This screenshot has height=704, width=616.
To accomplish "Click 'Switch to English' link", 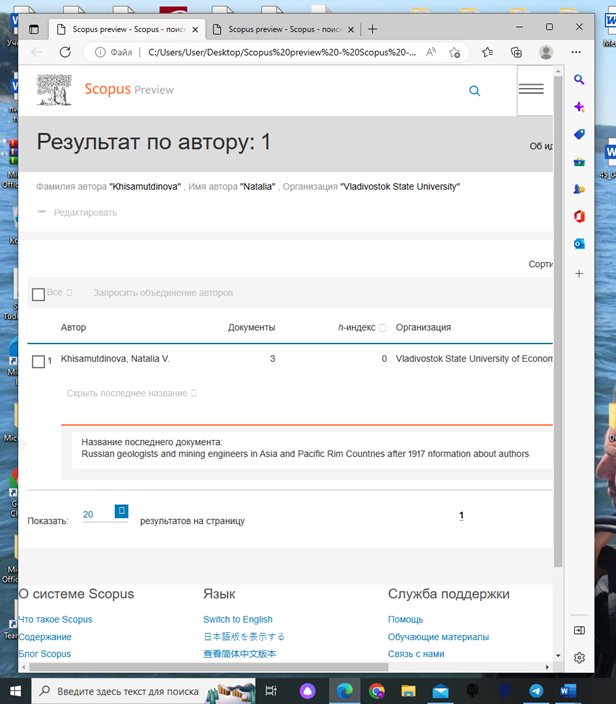I will coord(237,620).
